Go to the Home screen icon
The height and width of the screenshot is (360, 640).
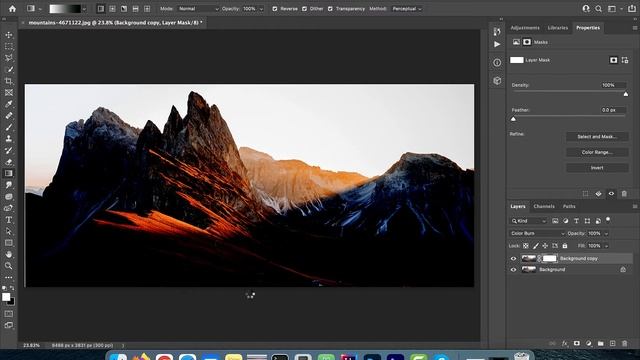tap(12, 9)
